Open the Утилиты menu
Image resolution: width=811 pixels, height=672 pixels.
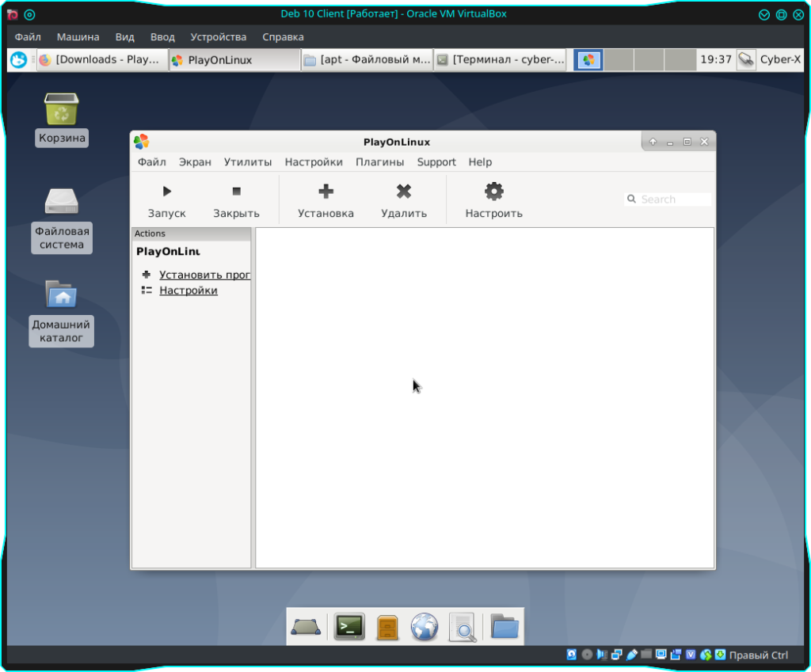coord(247,162)
